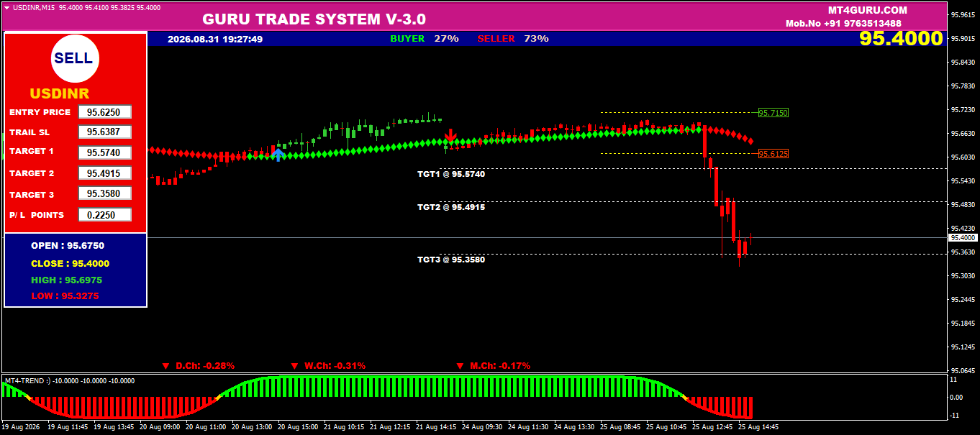Screen dimensions: 980x435
Task: Click the BUYER 27% sentiment label
Action: click(x=425, y=39)
